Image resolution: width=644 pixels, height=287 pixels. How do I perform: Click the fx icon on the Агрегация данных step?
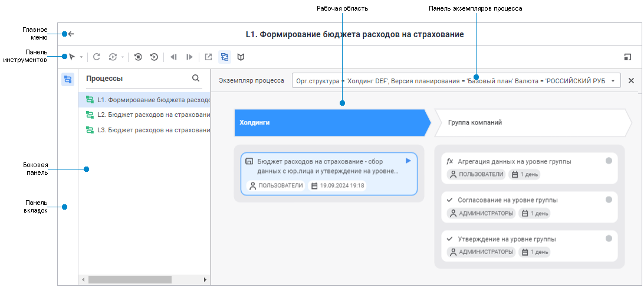click(x=450, y=162)
